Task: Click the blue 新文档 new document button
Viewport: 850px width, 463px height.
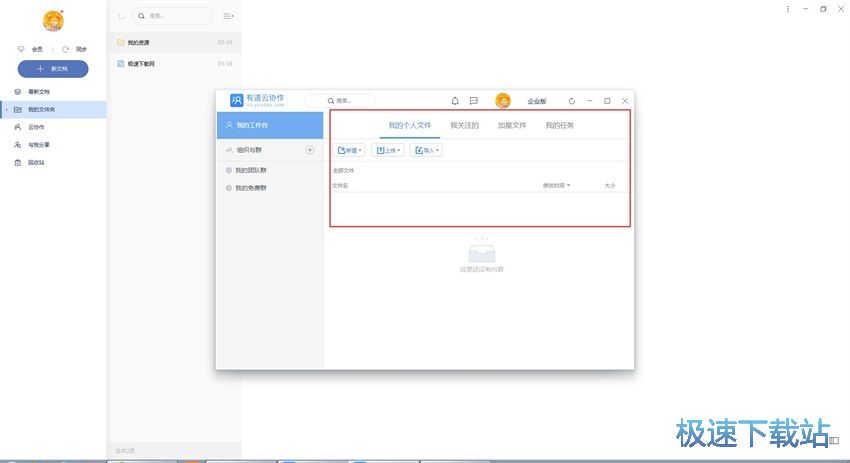Action: (53, 69)
